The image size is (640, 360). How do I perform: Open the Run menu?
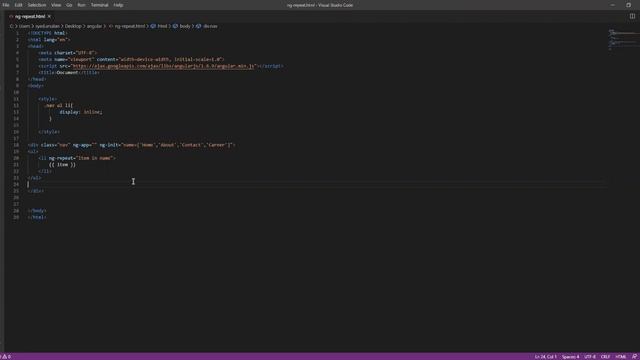81,5
